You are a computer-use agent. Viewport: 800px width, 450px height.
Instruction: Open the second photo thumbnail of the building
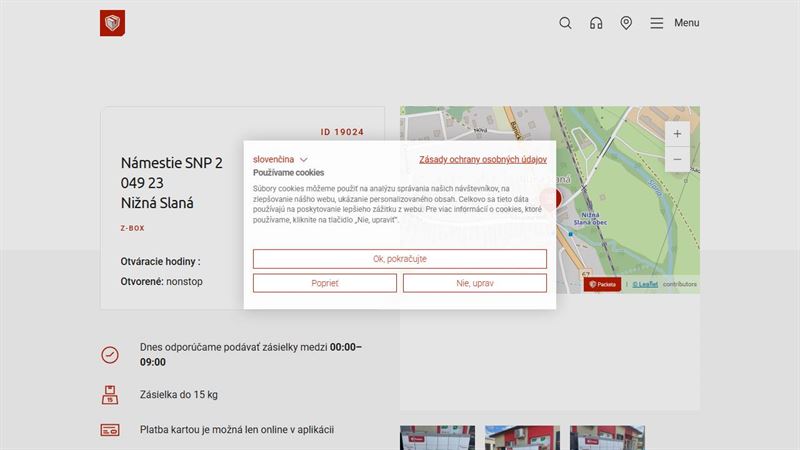click(x=522, y=438)
